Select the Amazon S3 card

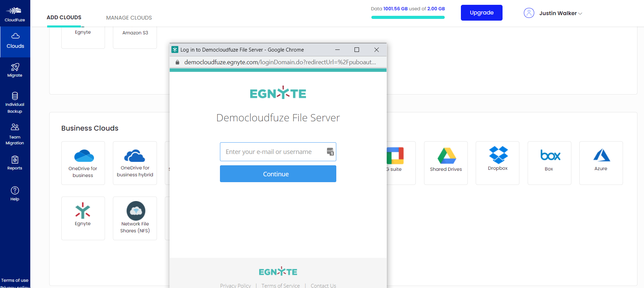coord(135,37)
